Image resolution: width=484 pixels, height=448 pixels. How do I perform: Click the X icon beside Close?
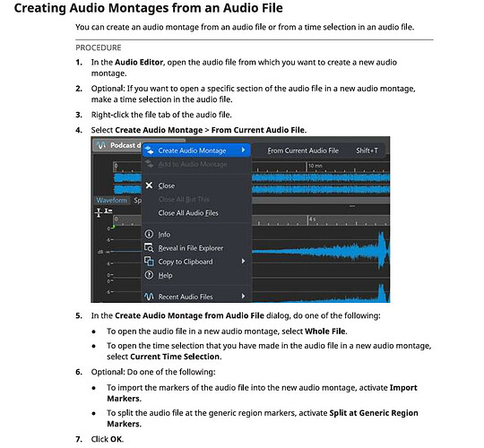point(149,185)
